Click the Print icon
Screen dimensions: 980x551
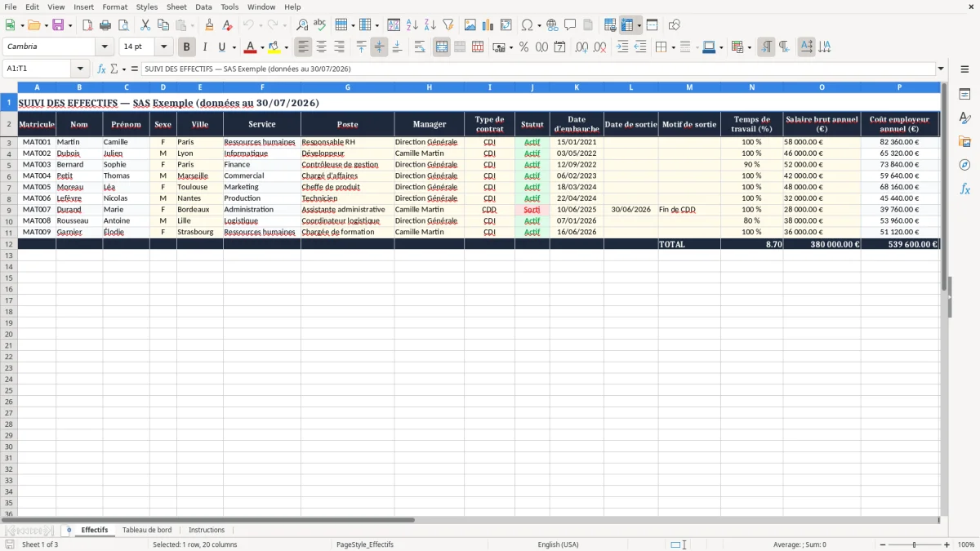click(x=105, y=25)
